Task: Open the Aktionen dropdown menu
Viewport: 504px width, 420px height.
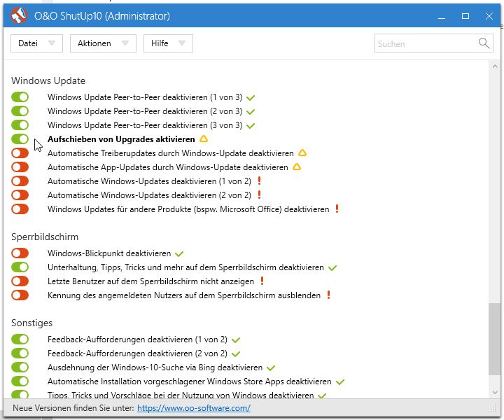Action: click(x=103, y=43)
